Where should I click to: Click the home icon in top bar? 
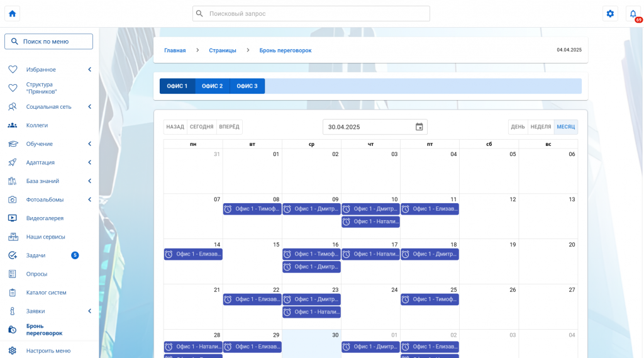(12, 13)
